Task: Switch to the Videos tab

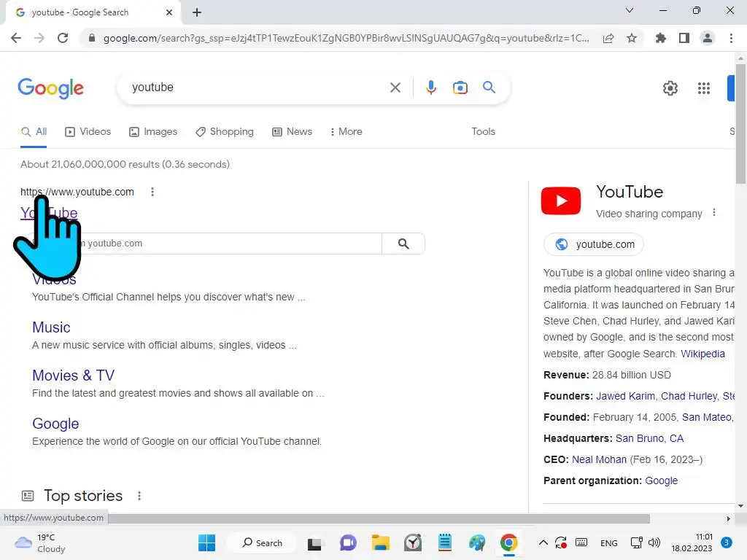Action: click(x=88, y=131)
